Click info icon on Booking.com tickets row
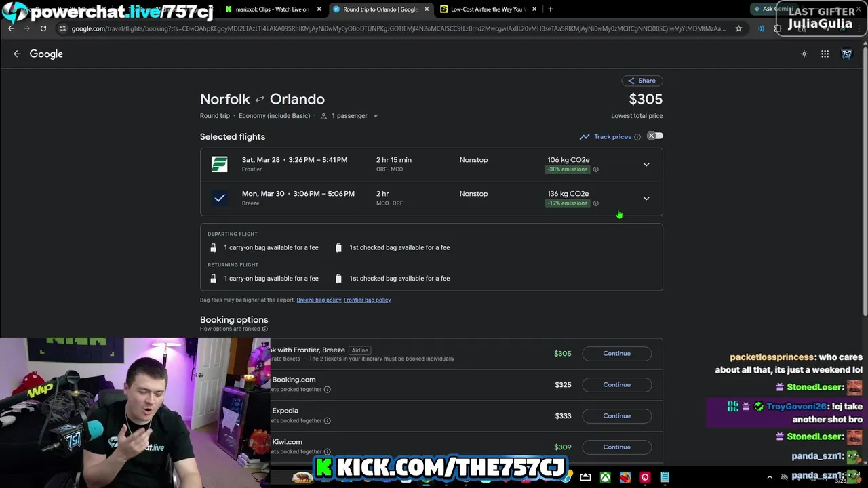Image resolution: width=868 pixels, height=488 pixels. 327,389
